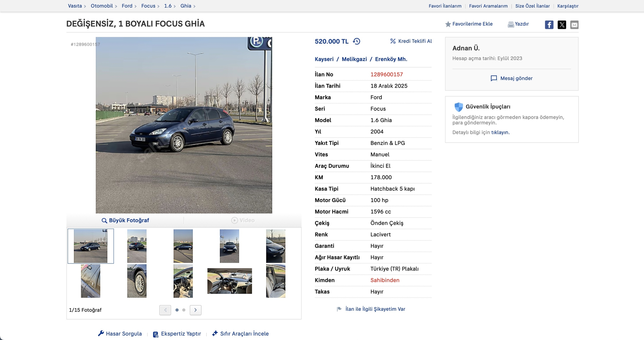Open the dashboard interior thumbnail
This screenshot has height=340, width=644.
click(x=229, y=281)
